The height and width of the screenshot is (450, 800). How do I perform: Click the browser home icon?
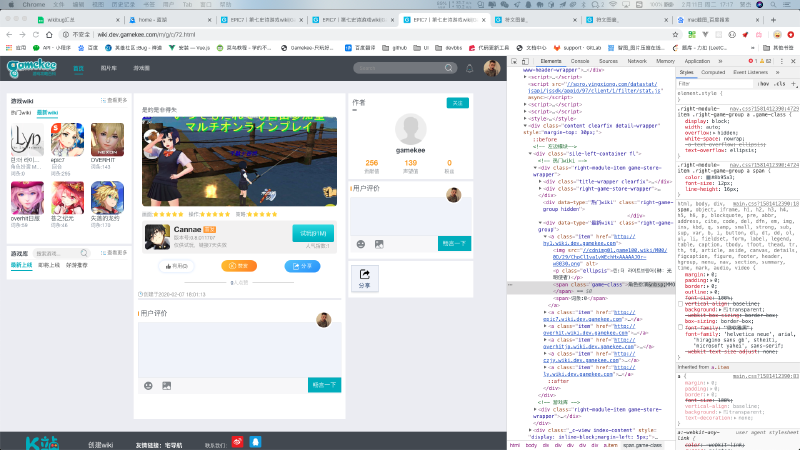tap(49, 35)
